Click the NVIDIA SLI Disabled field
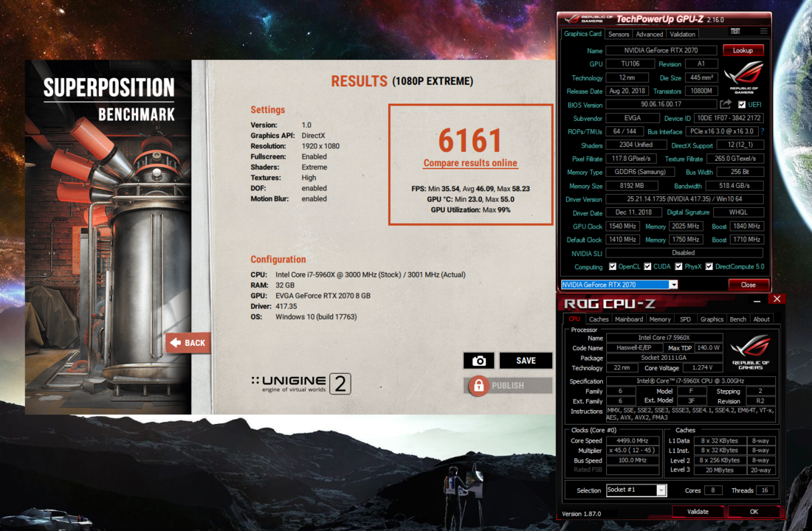This screenshot has width=812, height=531. [684, 253]
